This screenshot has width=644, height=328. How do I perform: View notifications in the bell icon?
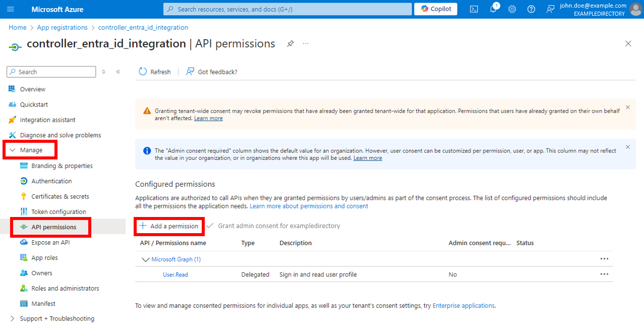[x=493, y=9]
